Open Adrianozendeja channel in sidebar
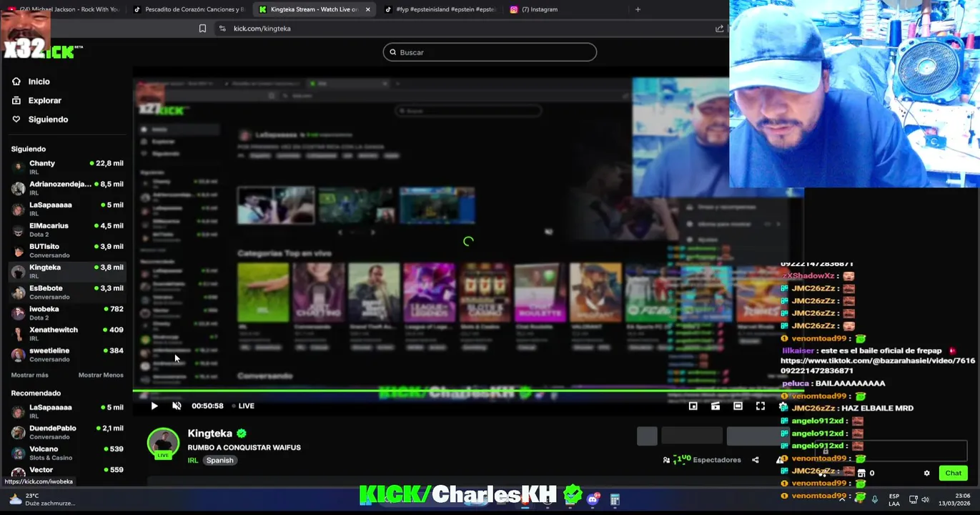 [67, 188]
